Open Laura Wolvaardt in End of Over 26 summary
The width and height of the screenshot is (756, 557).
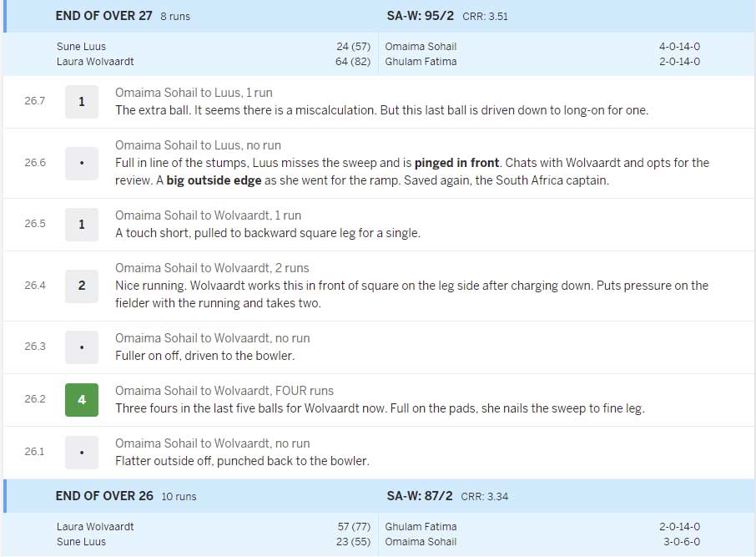tap(95, 527)
